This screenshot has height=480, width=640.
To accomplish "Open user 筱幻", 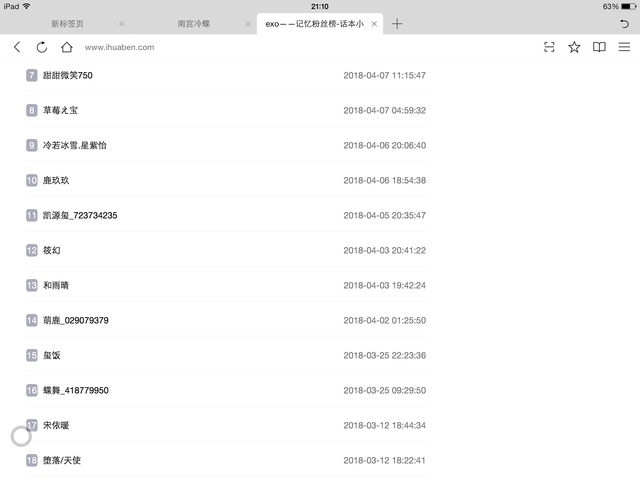I will coord(52,251).
